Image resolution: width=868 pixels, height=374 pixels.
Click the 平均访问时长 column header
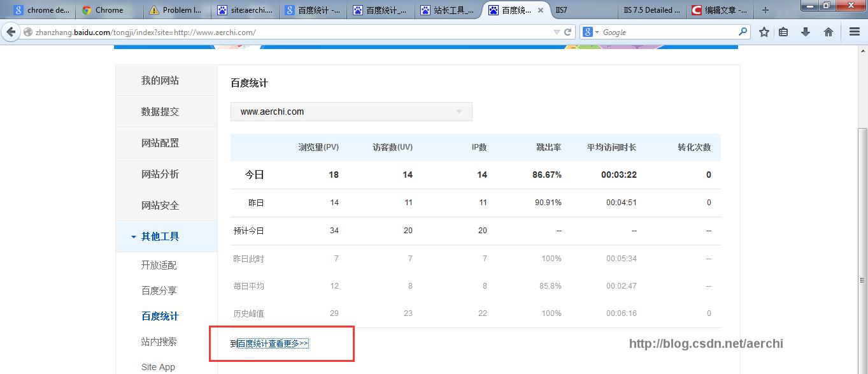[x=611, y=147]
